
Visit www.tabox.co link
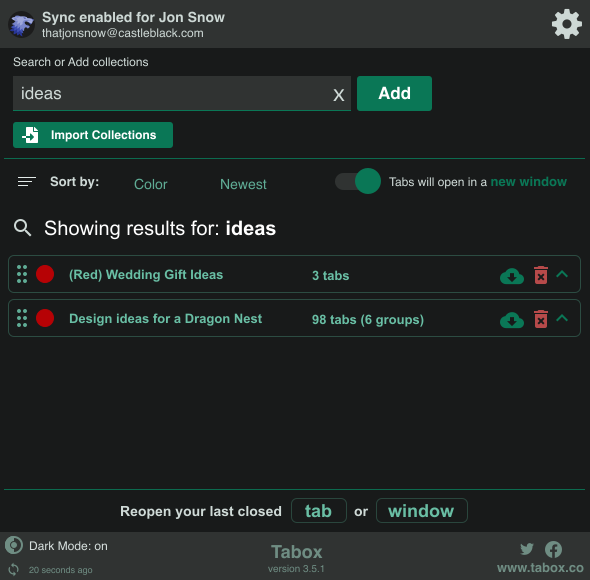540,568
